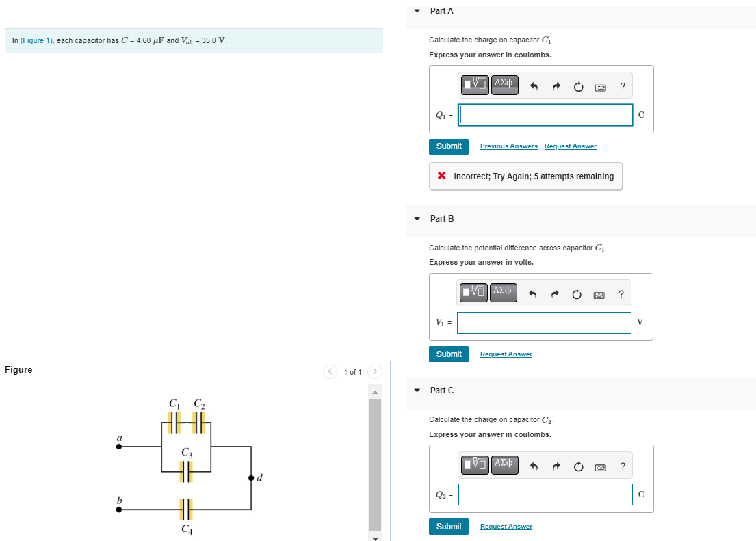Request Answer for Part B

[x=506, y=354]
